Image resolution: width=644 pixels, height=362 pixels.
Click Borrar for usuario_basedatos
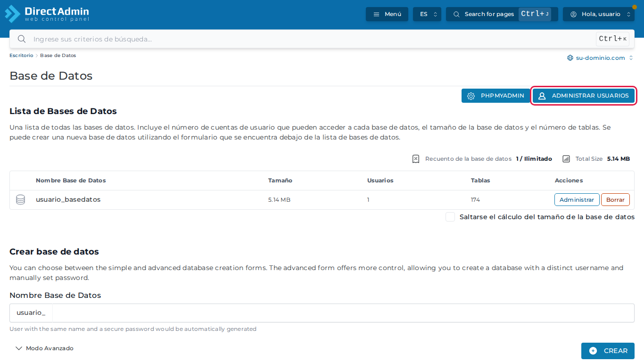coord(615,200)
